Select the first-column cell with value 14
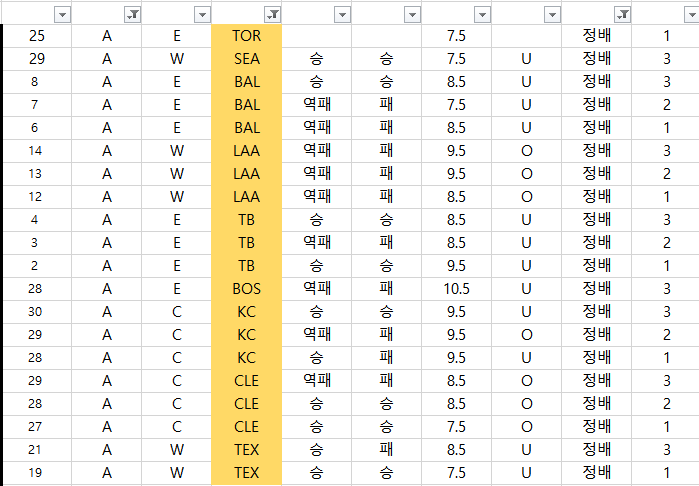Screen dimensions: 699x486 tap(37, 150)
